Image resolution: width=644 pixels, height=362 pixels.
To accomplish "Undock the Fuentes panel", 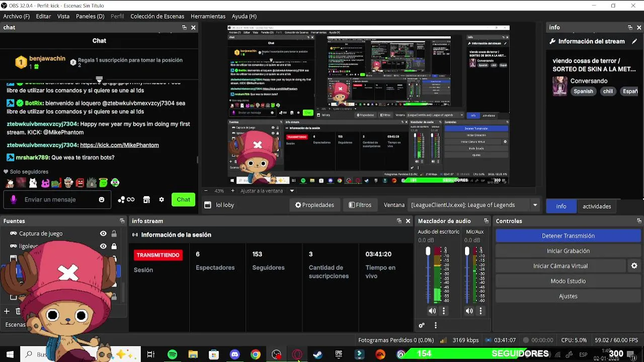I will [122, 221].
